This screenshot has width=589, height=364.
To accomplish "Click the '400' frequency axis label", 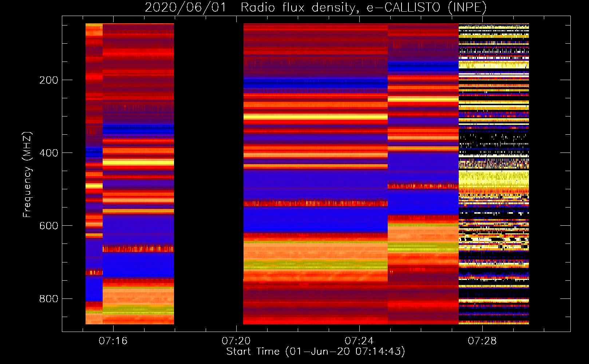I will point(49,153).
